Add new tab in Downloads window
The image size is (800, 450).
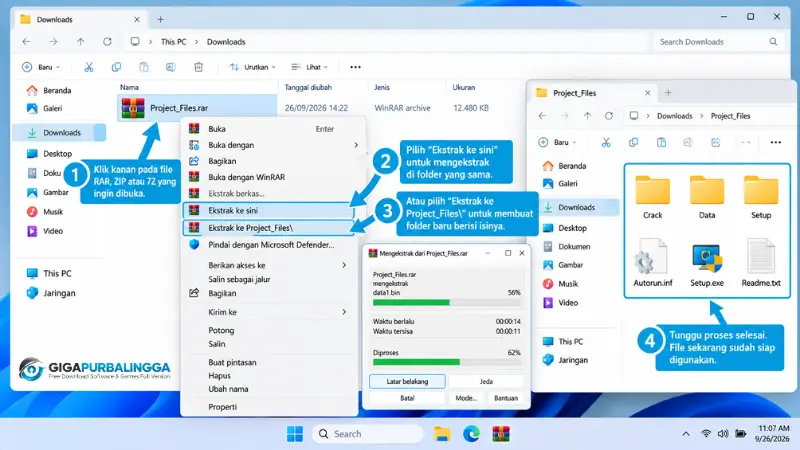(160, 19)
